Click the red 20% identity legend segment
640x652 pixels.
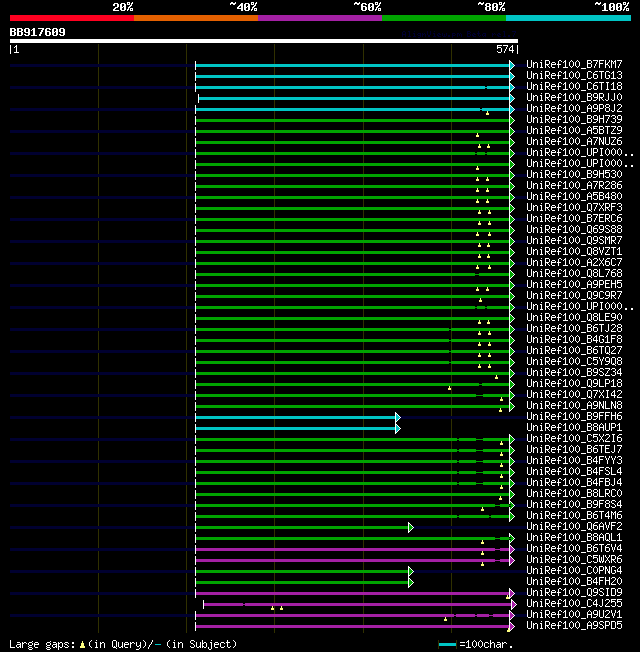pos(72,18)
